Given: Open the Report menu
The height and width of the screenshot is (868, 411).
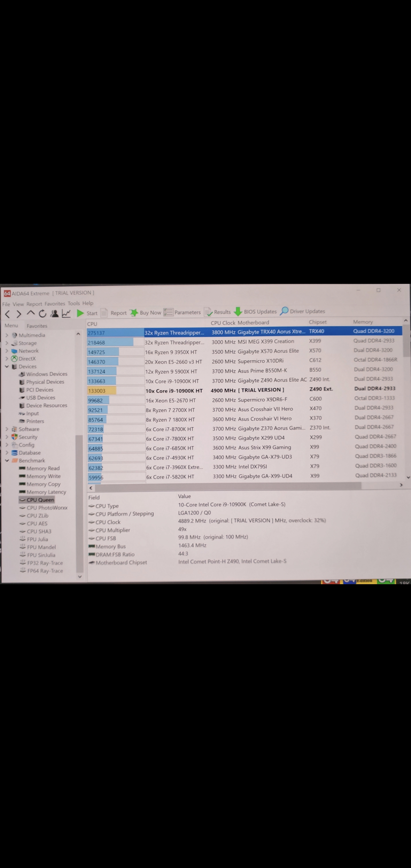Looking at the screenshot, I should coord(34,304).
